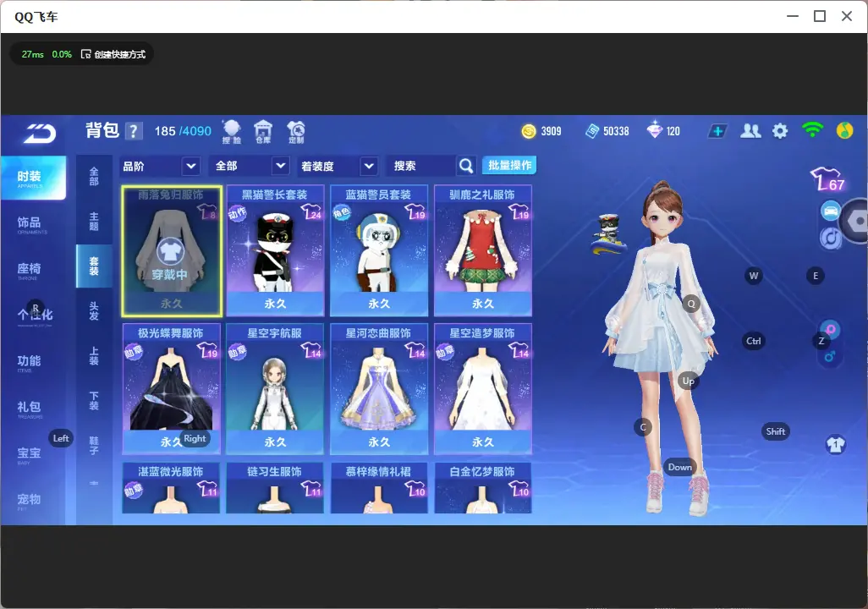Expand the 着装度 dropdown
868x609 pixels.
[338, 166]
